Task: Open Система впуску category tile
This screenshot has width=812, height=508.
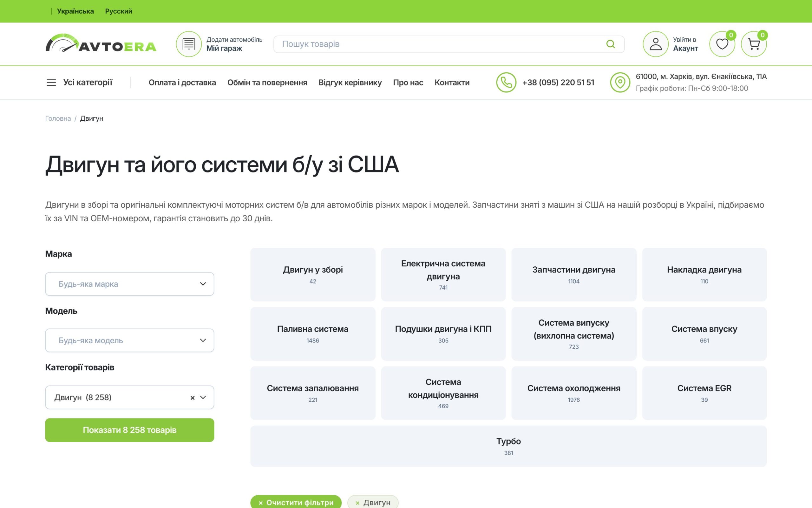Action: 704,334
